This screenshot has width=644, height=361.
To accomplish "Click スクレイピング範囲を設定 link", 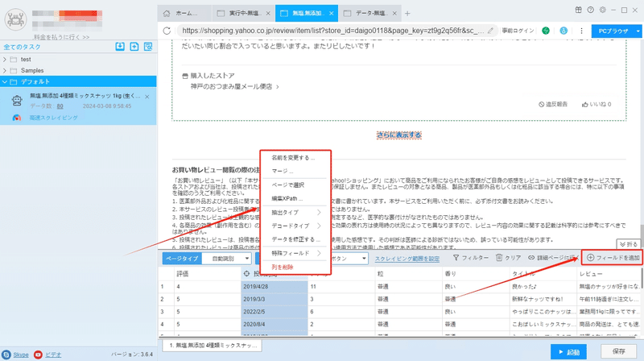I will tap(407, 259).
